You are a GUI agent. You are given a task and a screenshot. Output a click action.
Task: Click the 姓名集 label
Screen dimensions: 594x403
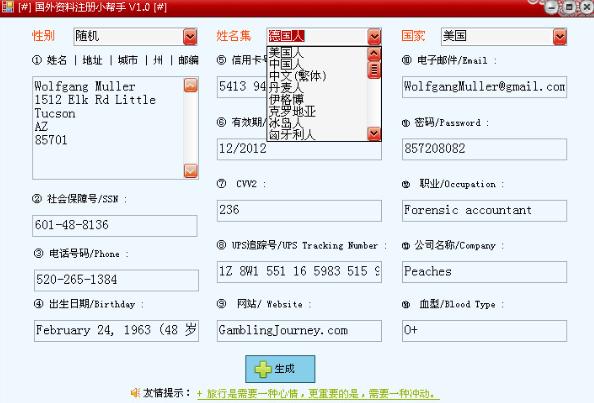[234, 36]
